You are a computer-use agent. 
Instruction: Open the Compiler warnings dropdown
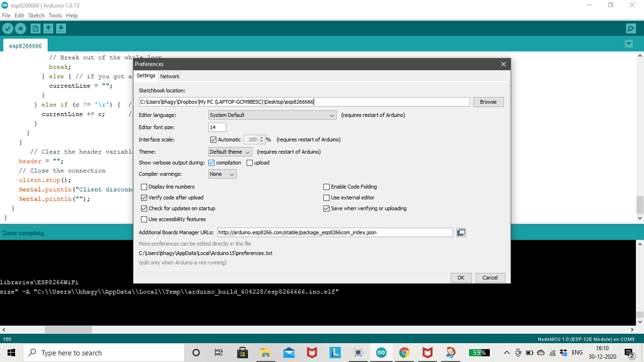[x=222, y=174]
